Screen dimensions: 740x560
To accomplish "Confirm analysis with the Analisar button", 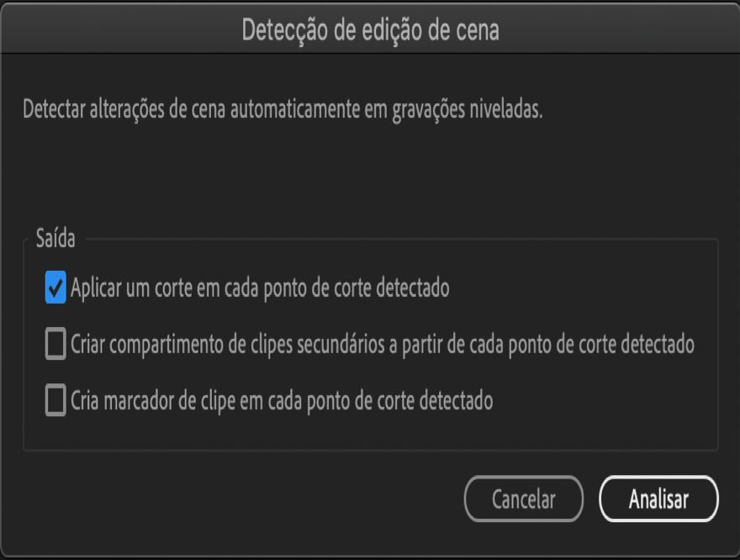I will pos(659,499).
